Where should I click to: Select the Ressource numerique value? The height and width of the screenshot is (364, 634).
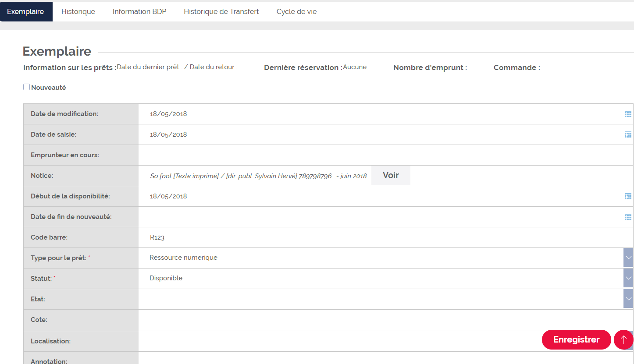183,258
